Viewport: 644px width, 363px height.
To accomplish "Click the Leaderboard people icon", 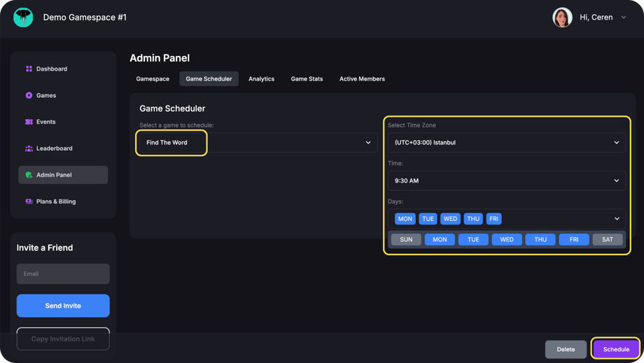I will pos(29,148).
